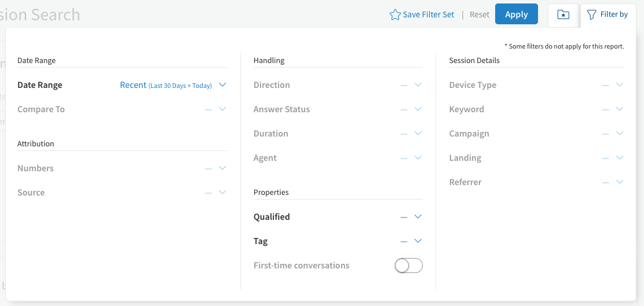644x306 pixels.
Task: Expand the Answer Status filter chevron
Action: click(x=418, y=109)
